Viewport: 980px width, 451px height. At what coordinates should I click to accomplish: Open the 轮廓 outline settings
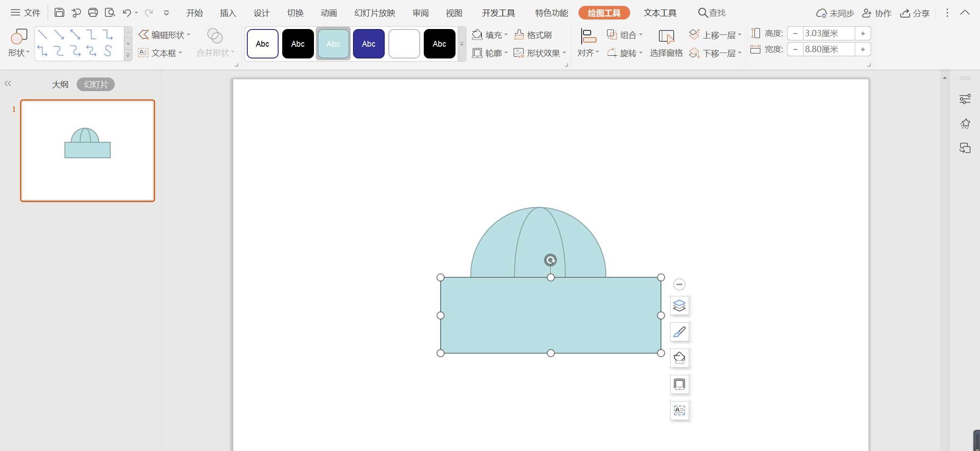point(490,53)
